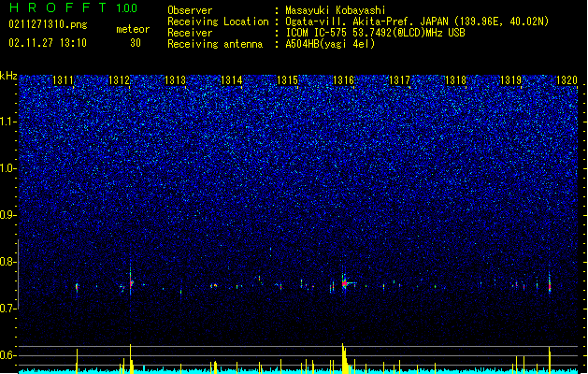Click the 1311 time marker

pyautogui.click(x=63, y=80)
